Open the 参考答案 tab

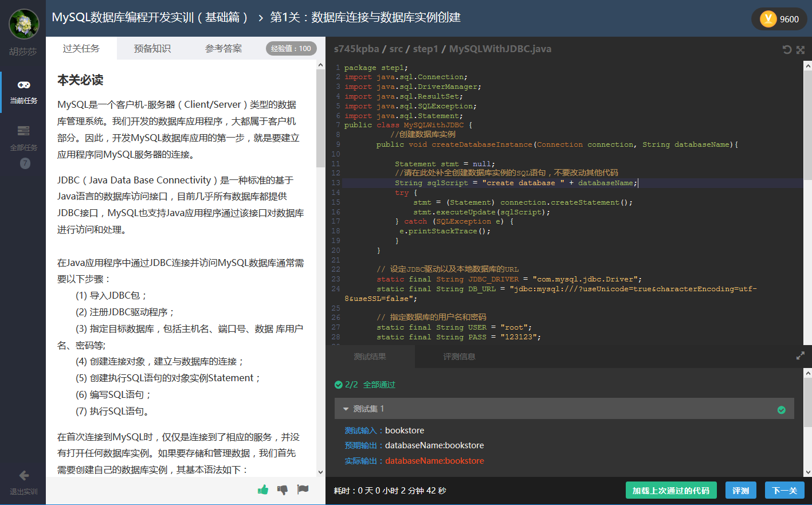[223, 49]
